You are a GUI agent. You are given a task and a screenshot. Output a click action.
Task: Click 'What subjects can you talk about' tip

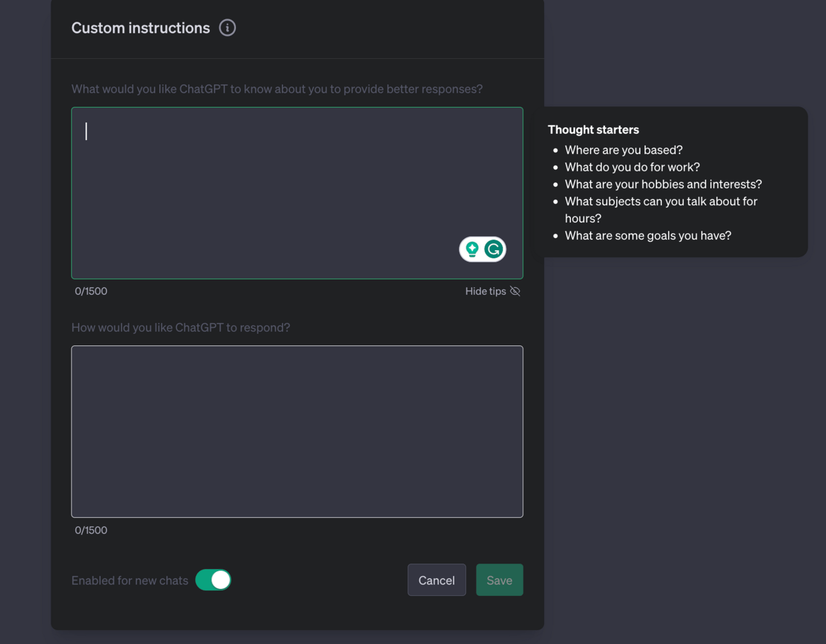point(661,210)
